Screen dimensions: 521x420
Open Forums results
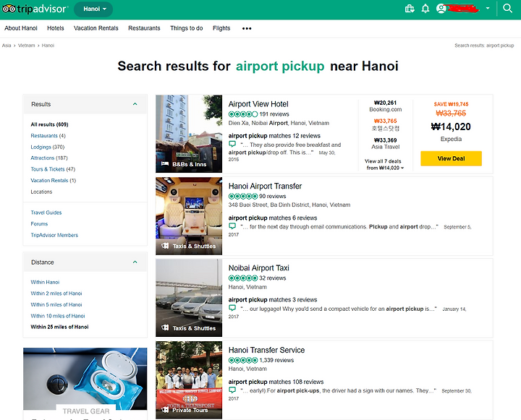39,224
